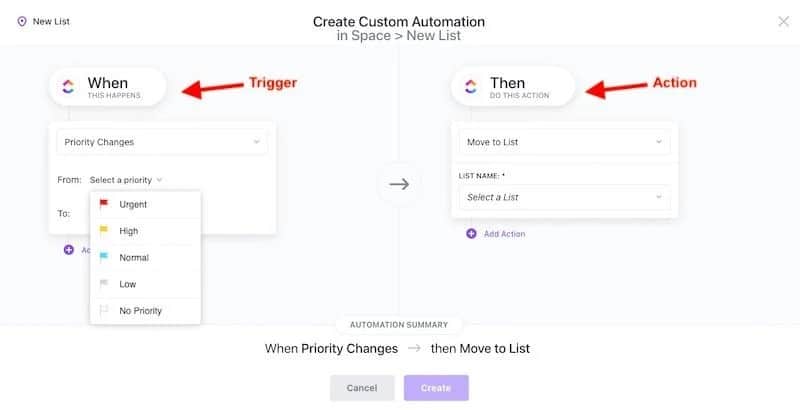Click the plus icon under the trigger card

click(x=69, y=250)
